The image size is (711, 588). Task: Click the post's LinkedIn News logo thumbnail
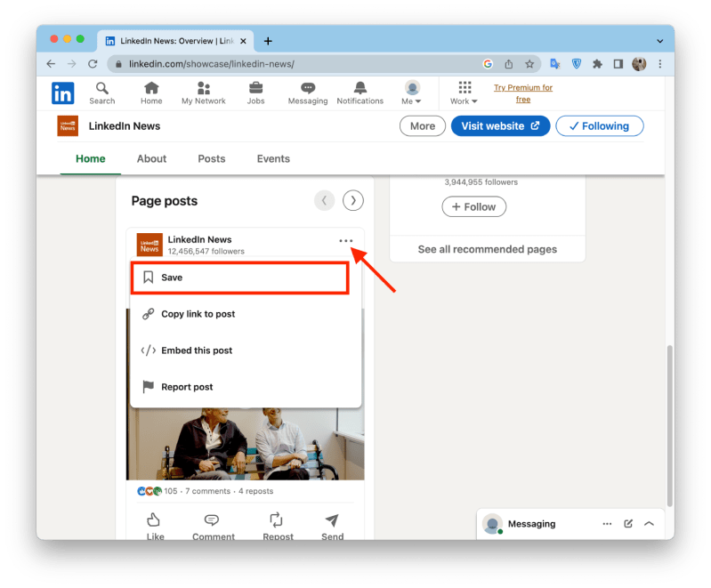coord(149,245)
